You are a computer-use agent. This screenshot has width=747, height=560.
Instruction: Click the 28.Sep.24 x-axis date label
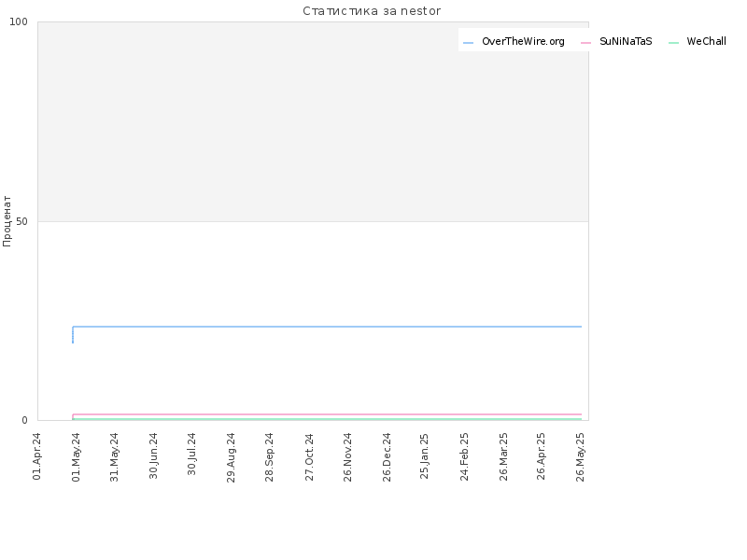tap(269, 457)
